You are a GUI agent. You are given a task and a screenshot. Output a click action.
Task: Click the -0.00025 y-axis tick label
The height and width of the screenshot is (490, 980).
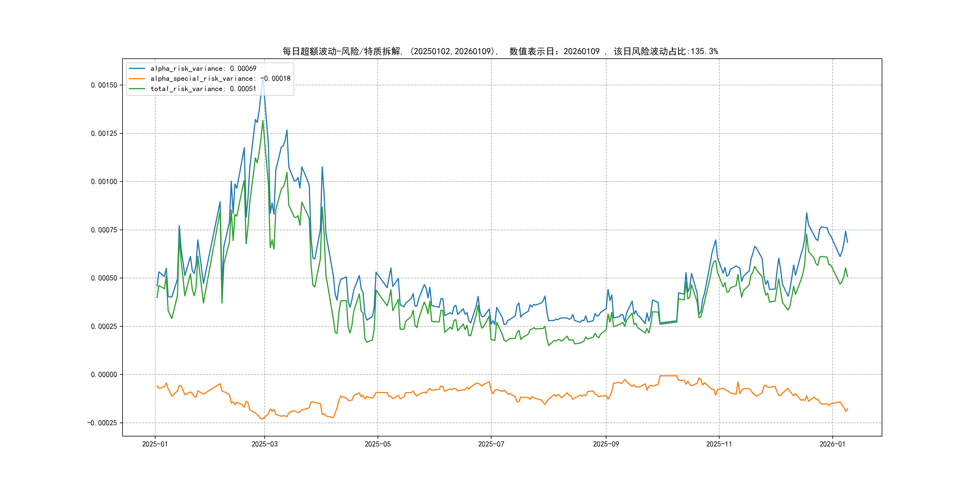click(102, 423)
